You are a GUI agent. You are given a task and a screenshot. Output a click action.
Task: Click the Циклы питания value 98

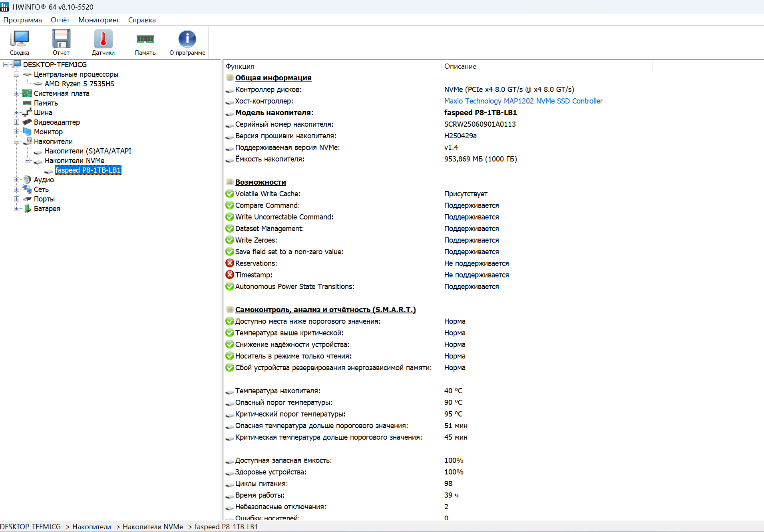tap(448, 484)
